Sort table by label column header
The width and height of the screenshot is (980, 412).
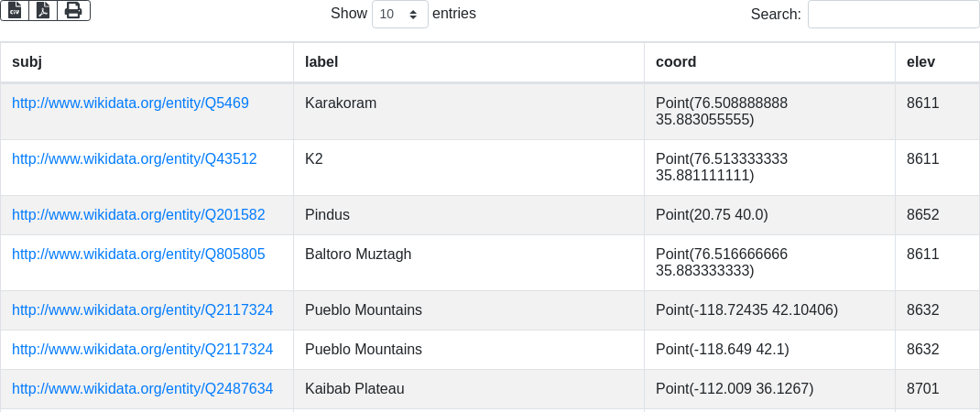[x=321, y=62]
